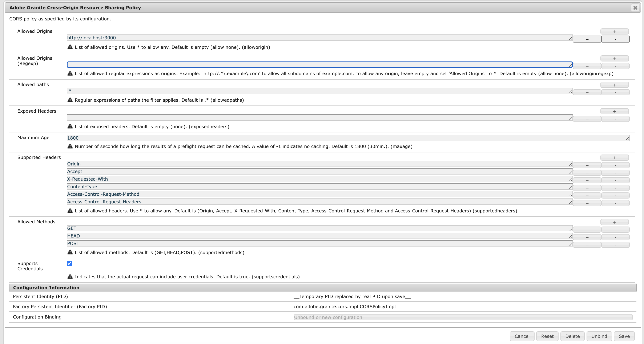Remove POST from Allowed Methods with its minus button
644x344 pixels.
click(x=616, y=245)
